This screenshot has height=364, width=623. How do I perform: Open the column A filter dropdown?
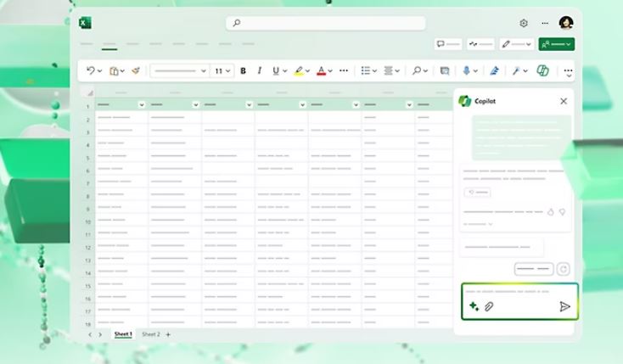pos(142,104)
